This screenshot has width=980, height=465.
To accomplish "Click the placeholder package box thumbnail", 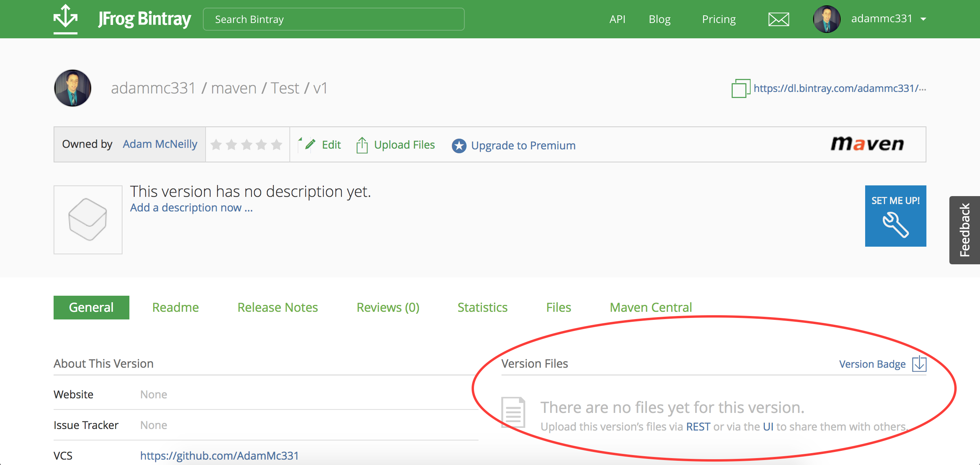I will [88, 219].
